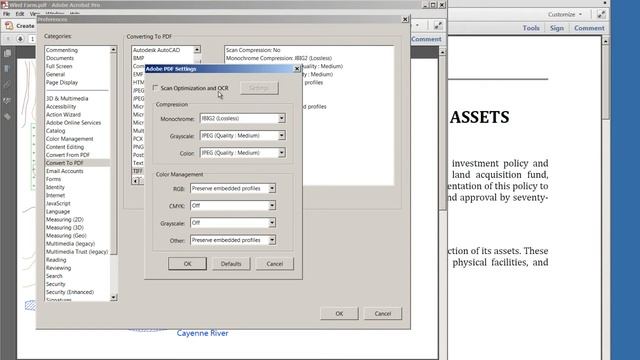
Task: Open the Color compression dropdown
Action: coord(281,153)
